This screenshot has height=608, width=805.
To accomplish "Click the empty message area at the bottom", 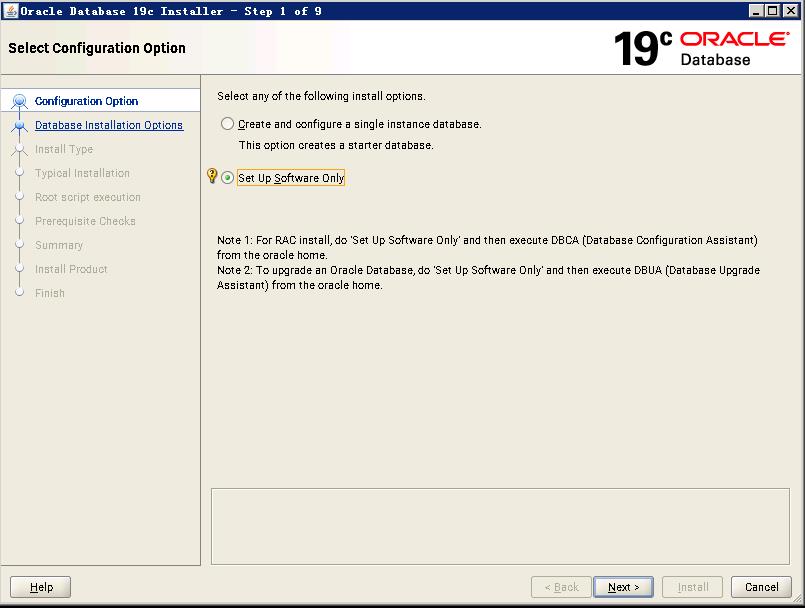I will click(x=500, y=526).
